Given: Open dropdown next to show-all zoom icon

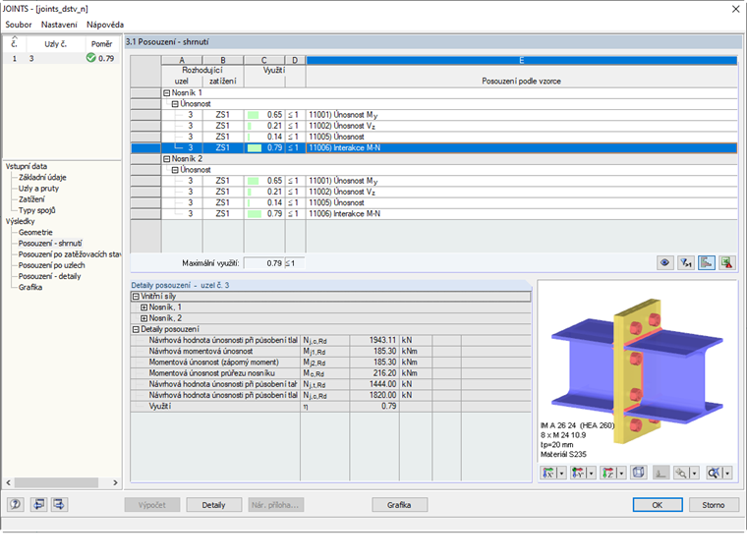Looking at the screenshot, I should coord(727,473).
